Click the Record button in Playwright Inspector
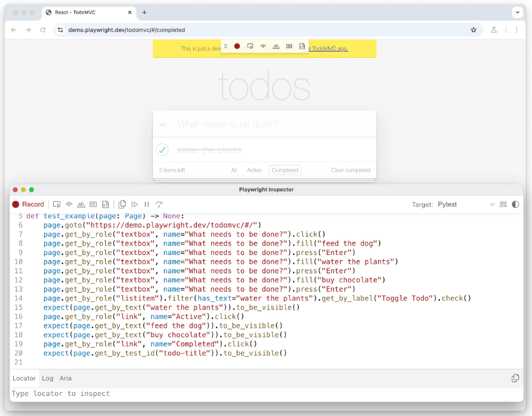Viewport: 532px width, 416px height. (28, 204)
